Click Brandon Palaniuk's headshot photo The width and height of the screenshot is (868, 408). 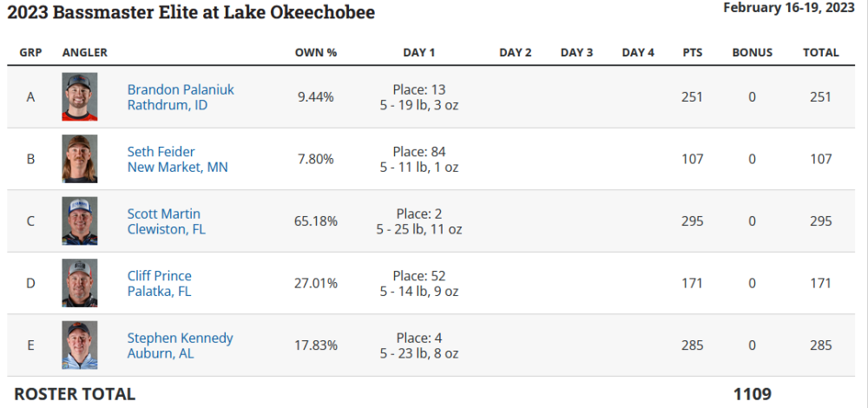coord(80,96)
